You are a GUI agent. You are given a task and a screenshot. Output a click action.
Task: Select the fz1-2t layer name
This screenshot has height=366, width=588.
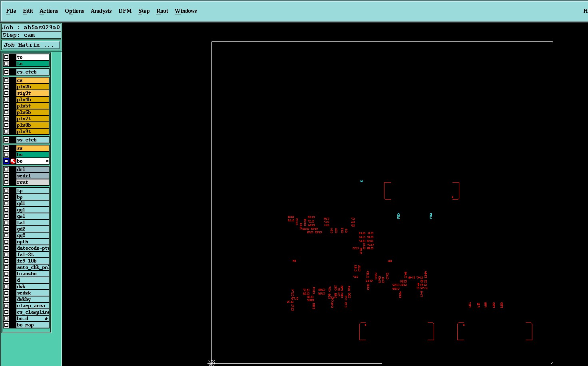point(33,255)
